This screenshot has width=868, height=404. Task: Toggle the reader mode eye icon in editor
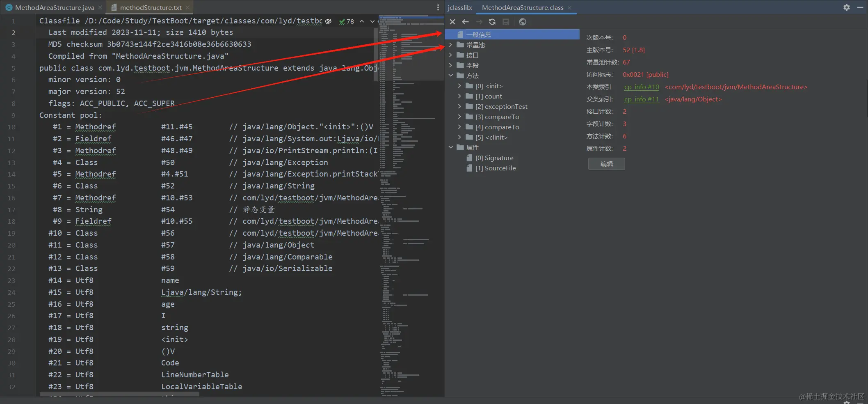coord(328,21)
